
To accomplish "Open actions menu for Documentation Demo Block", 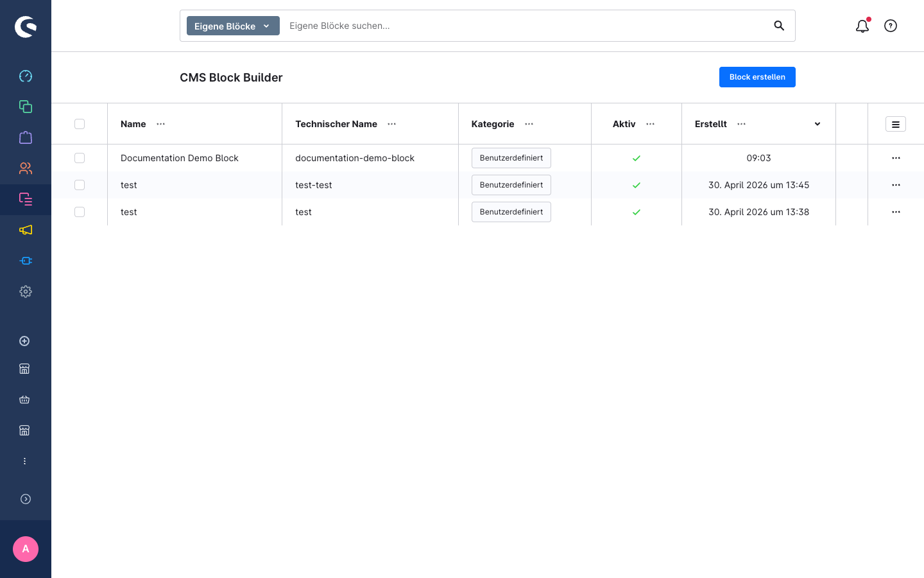I will pyautogui.click(x=896, y=158).
